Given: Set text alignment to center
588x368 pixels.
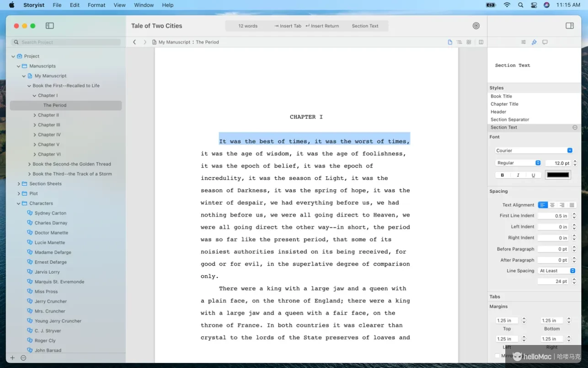Looking at the screenshot, I should coord(553,205).
